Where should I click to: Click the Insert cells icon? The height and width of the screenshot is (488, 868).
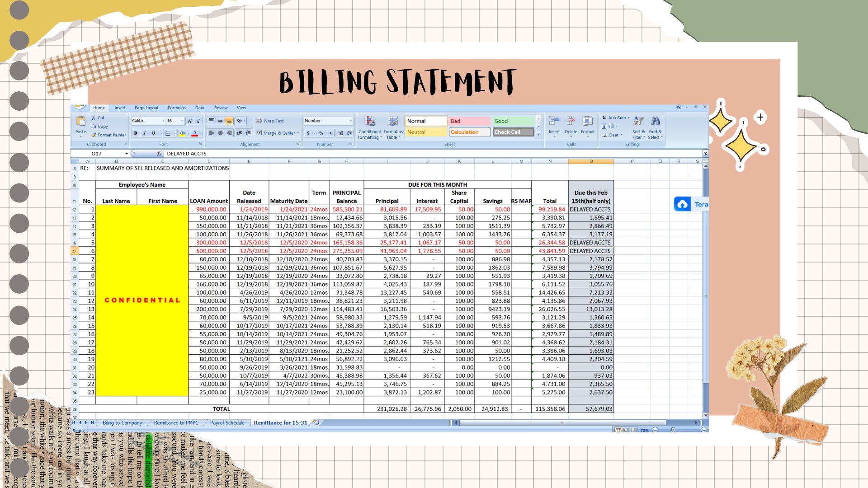tap(554, 121)
